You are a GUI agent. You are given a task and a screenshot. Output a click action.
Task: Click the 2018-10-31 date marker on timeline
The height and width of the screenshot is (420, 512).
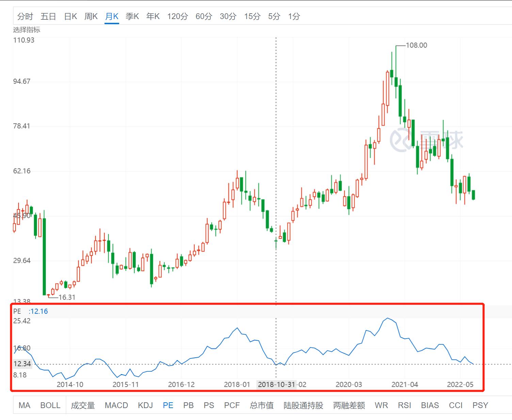click(x=276, y=385)
